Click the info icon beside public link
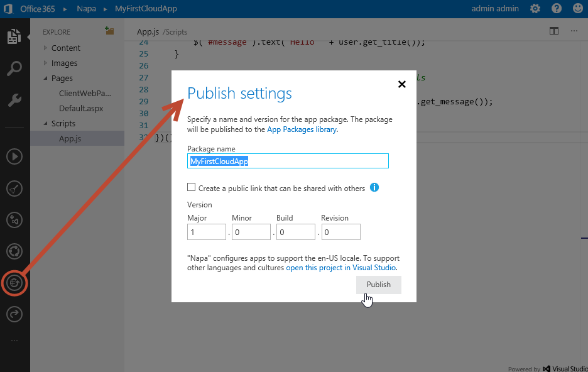This screenshot has height=372, width=588. [374, 187]
